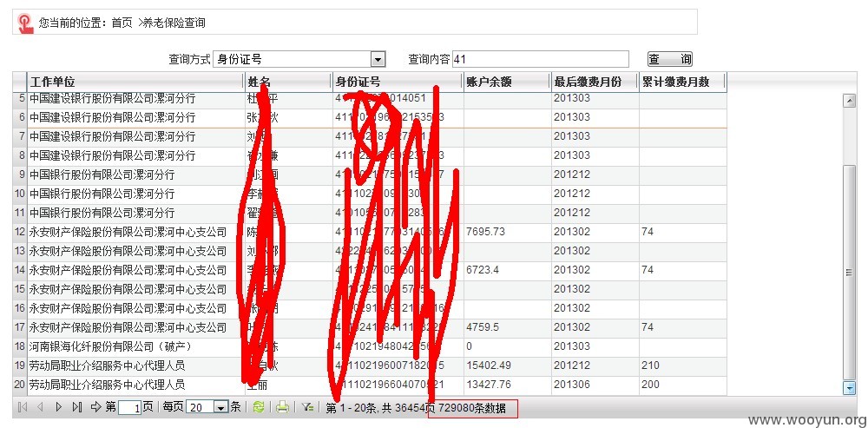Select row 18 河南银海化纤股份有限公司(破产)
The height and width of the screenshot is (428, 868).
click(x=370, y=346)
